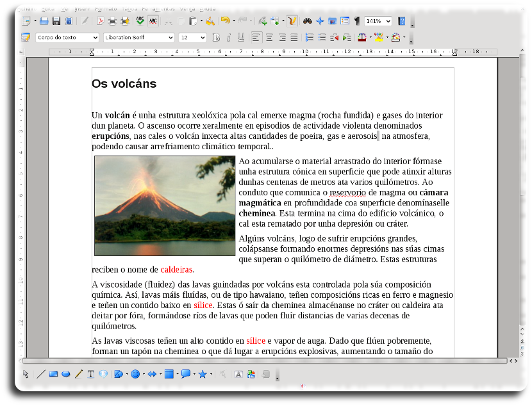
Task: Click the Export to PDF icon
Action: [x=99, y=20]
